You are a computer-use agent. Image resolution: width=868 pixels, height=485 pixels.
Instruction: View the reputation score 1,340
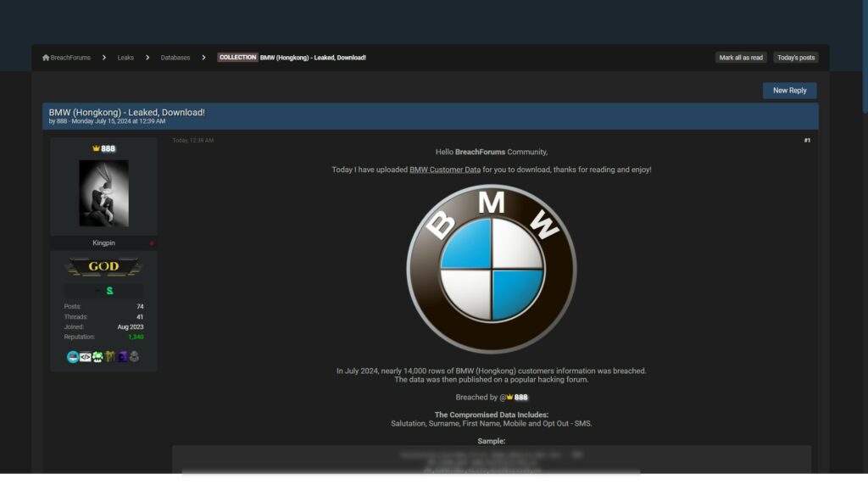[136, 337]
